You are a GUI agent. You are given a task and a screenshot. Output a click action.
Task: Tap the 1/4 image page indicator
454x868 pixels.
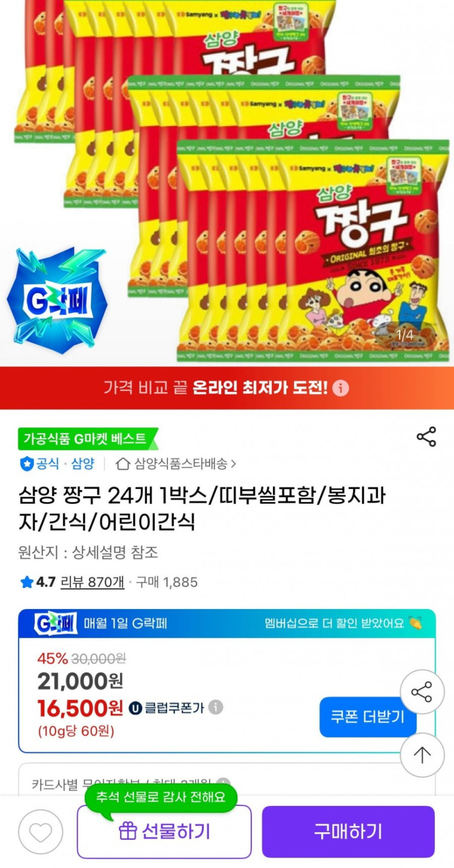(x=404, y=335)
